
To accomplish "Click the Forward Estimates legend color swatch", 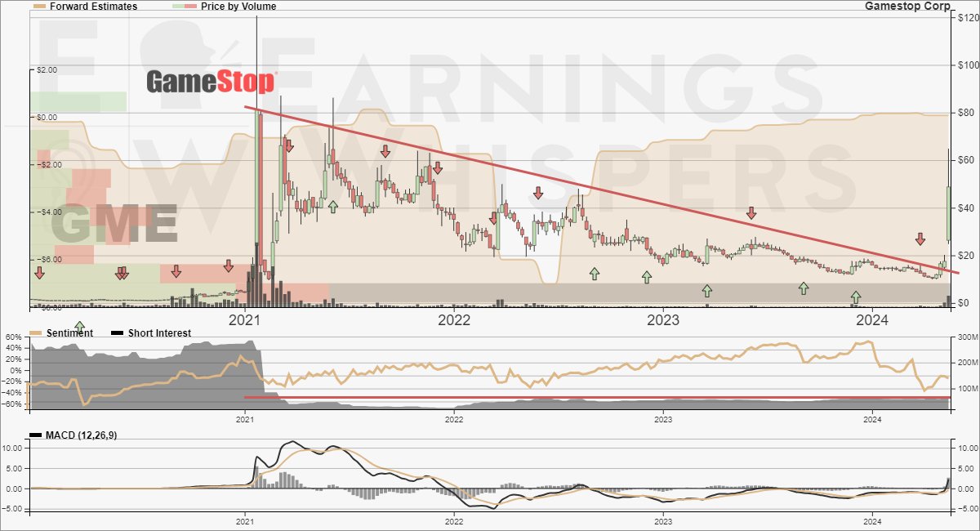I will click(38, 6).
